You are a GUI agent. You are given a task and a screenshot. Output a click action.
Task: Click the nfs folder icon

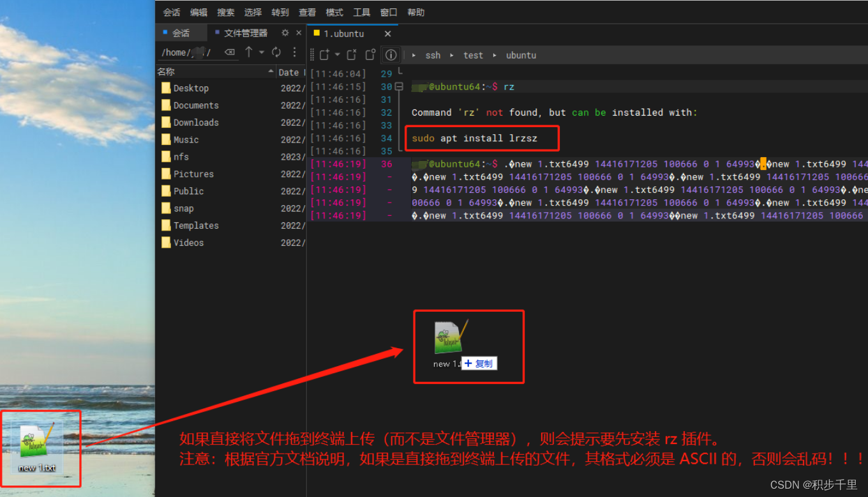point(166,157)
